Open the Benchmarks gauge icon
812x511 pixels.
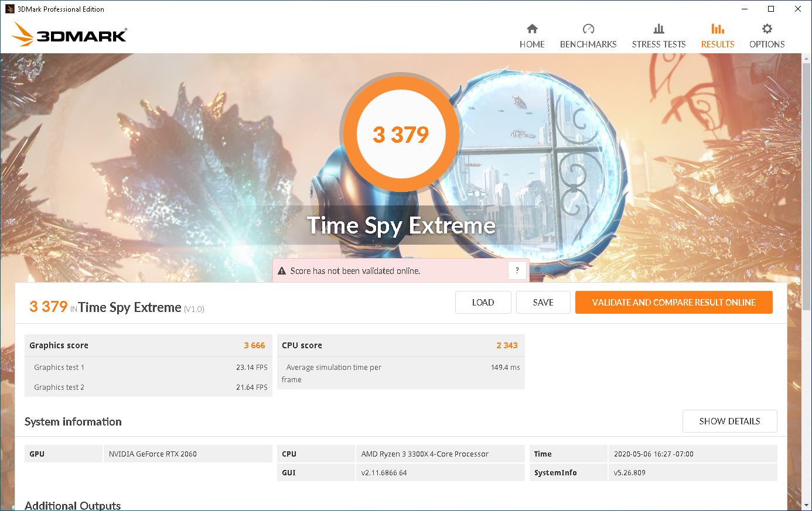[x=588, y=29]
